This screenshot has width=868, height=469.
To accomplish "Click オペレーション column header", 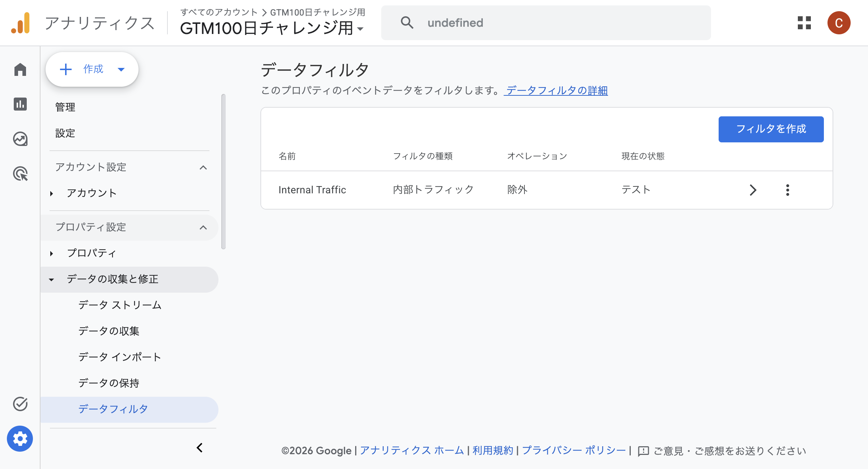I will click(x=537, y=156).
